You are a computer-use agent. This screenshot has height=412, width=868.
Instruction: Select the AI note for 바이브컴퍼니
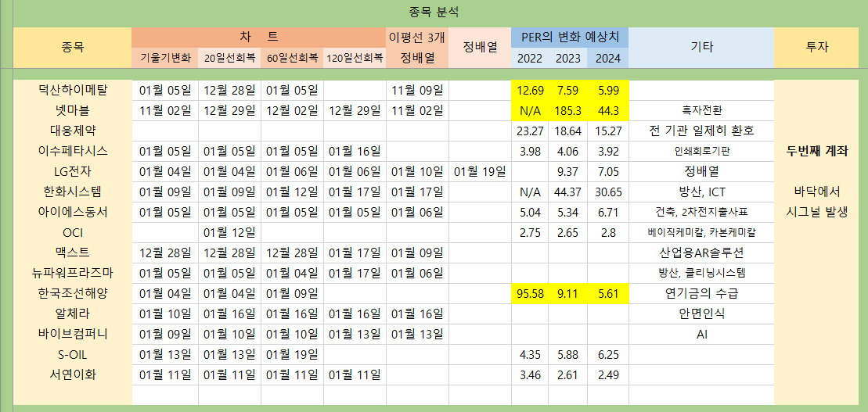(x=701, y=334)
